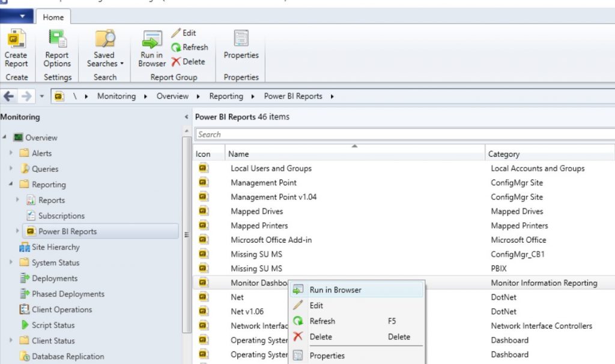Open dropdown arrow after Power BI Reports breadcrumb
This screenshot has width=615, height=364.
pyautogui.click(x=332, y=97)
